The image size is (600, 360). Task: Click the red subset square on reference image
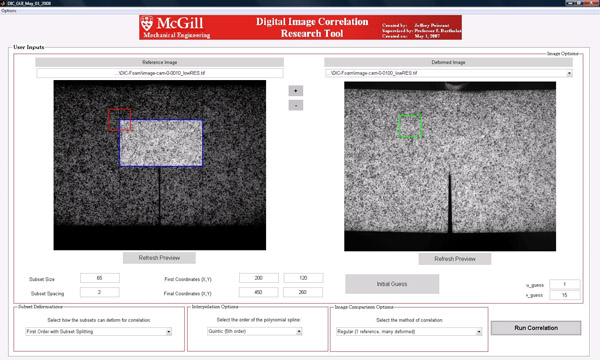[119, 119]
